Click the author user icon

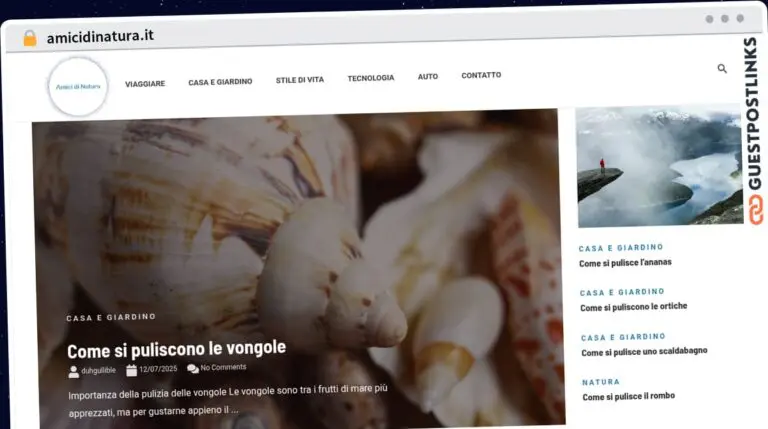tap(73, 370)
